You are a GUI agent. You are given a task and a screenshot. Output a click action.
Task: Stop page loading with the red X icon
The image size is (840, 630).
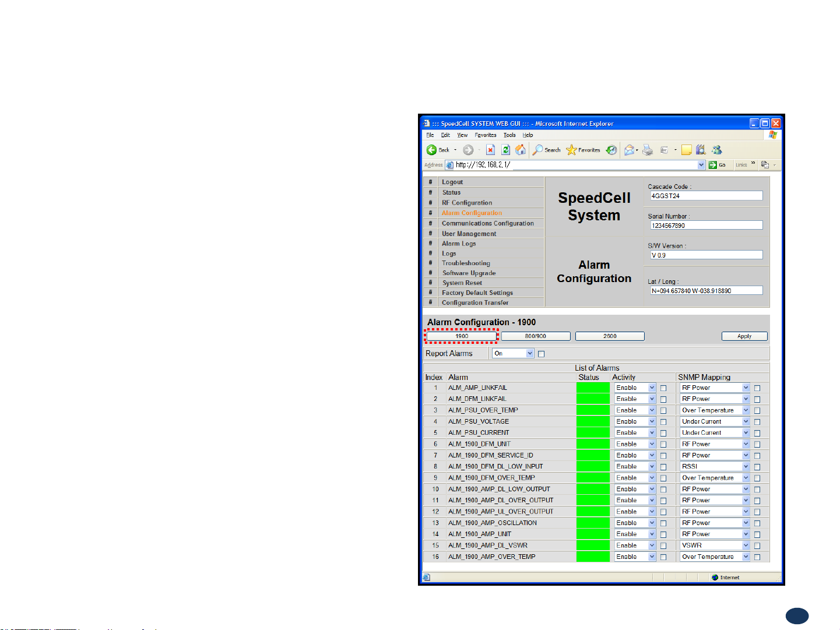click(491, 150)
